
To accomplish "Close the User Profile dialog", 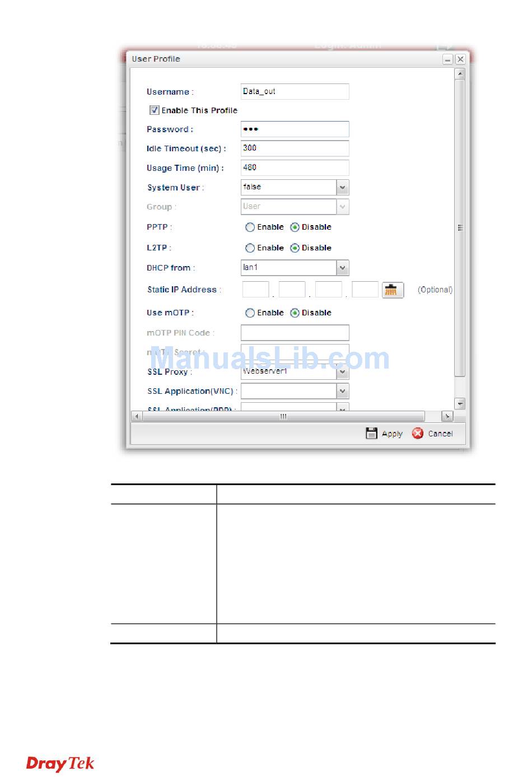I will click(460, 59).
